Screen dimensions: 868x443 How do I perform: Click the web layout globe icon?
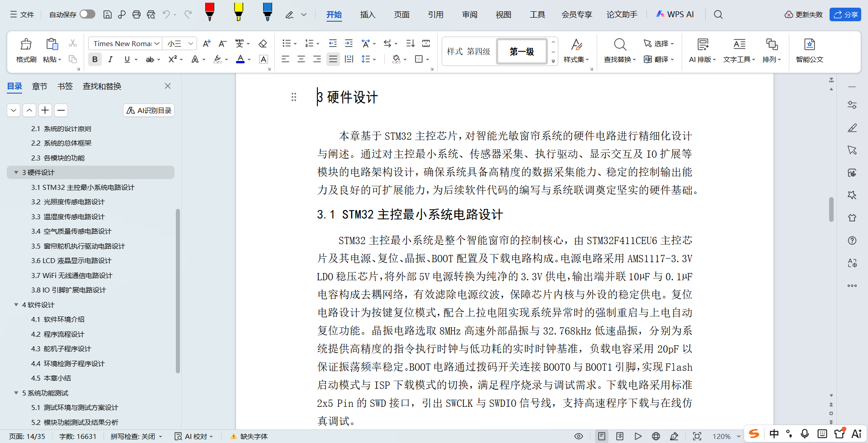point(656,436)
